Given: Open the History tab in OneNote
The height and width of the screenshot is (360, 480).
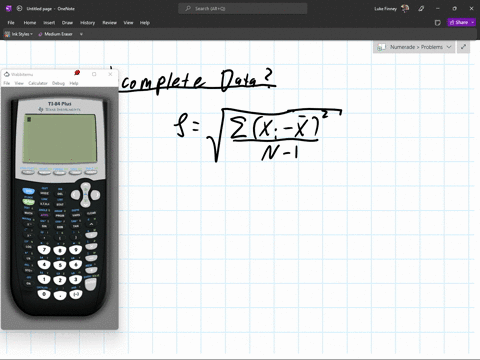Looking at the screenshot, I should (87, 23).
